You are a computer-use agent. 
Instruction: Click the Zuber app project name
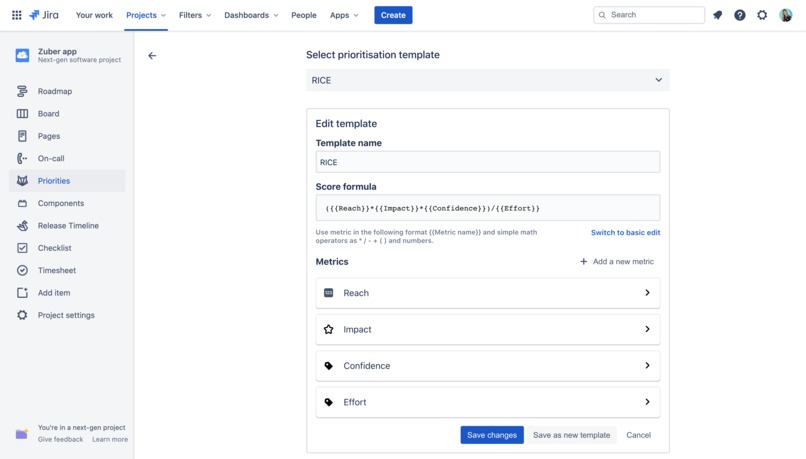click(x=57, y=51)
